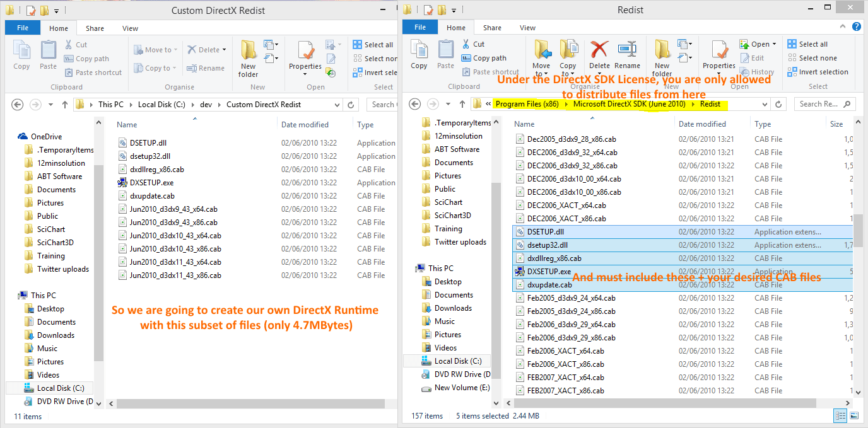Click dev breadcrumb in Custom DirectX Redist
Screen dimensions: 868x428
206,105
